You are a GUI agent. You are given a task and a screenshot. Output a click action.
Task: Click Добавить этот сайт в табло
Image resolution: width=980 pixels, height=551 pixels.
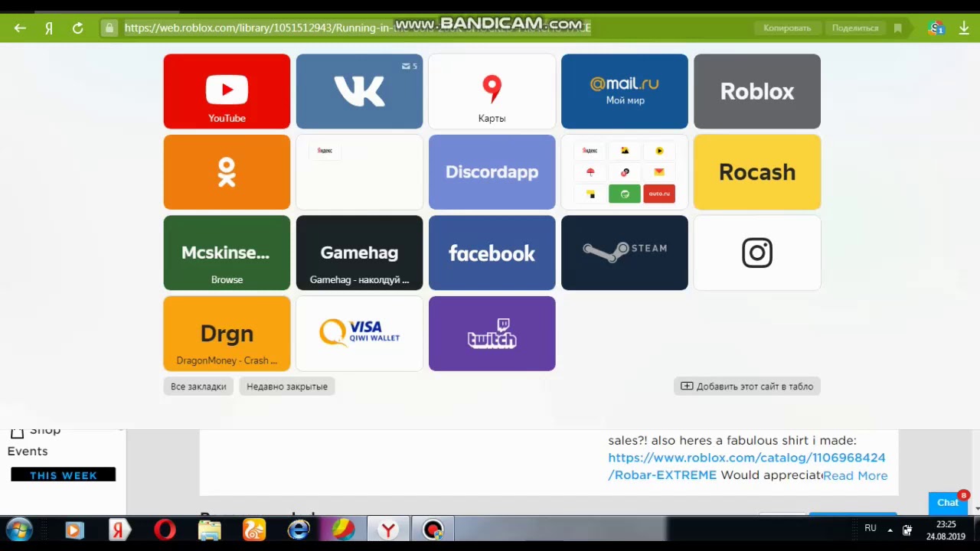click(747, 386)
